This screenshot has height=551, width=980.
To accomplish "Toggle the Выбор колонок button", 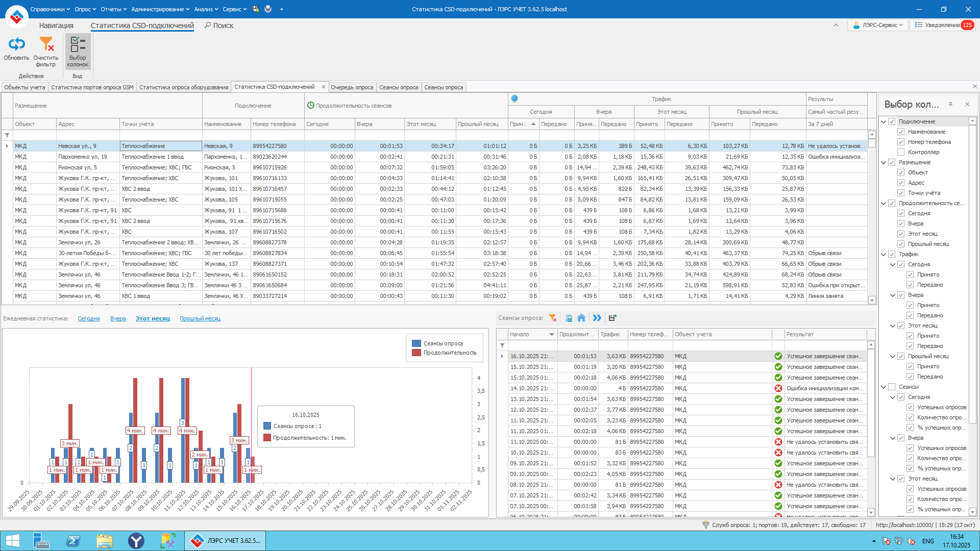I will (x=78, y=51).
